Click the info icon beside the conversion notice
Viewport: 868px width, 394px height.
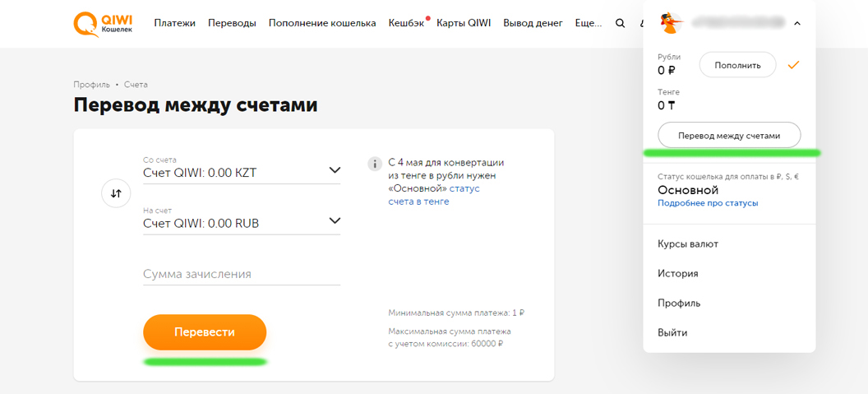click(375, 164)
